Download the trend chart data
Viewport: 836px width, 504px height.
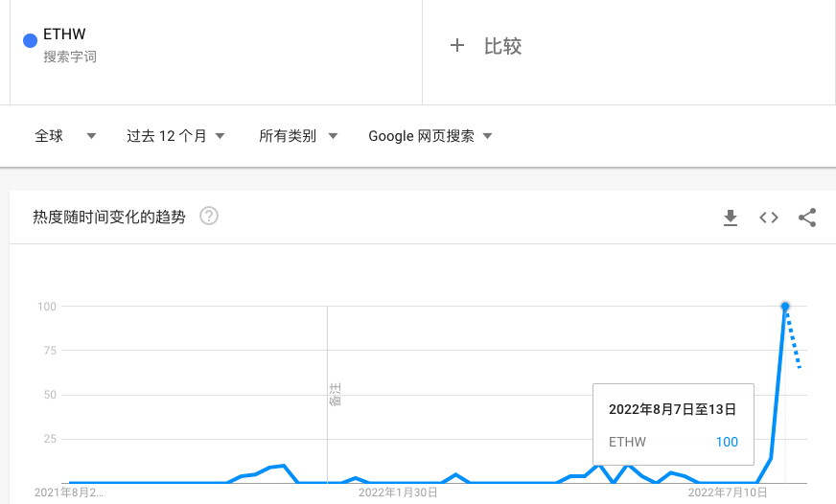731,218
